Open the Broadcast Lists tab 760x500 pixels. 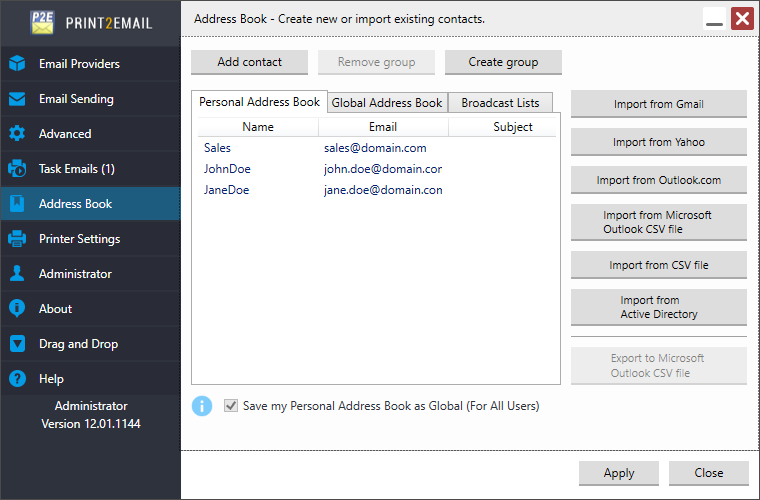500,103
